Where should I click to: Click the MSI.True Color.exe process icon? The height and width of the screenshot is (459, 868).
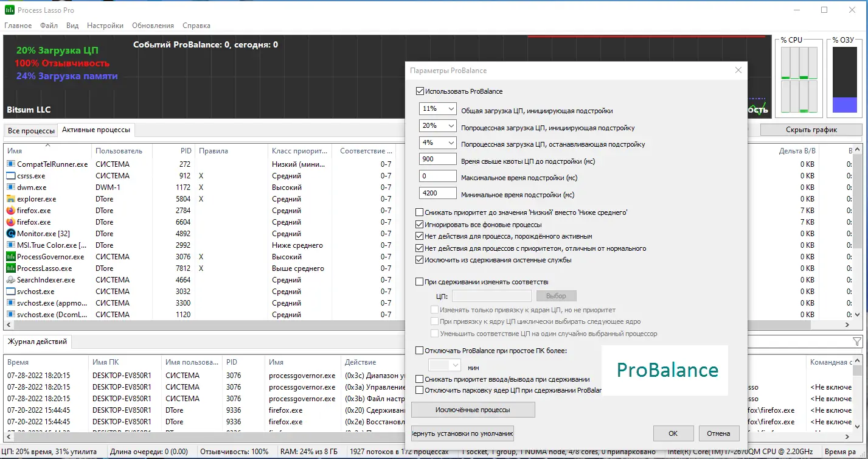point(11,245)
